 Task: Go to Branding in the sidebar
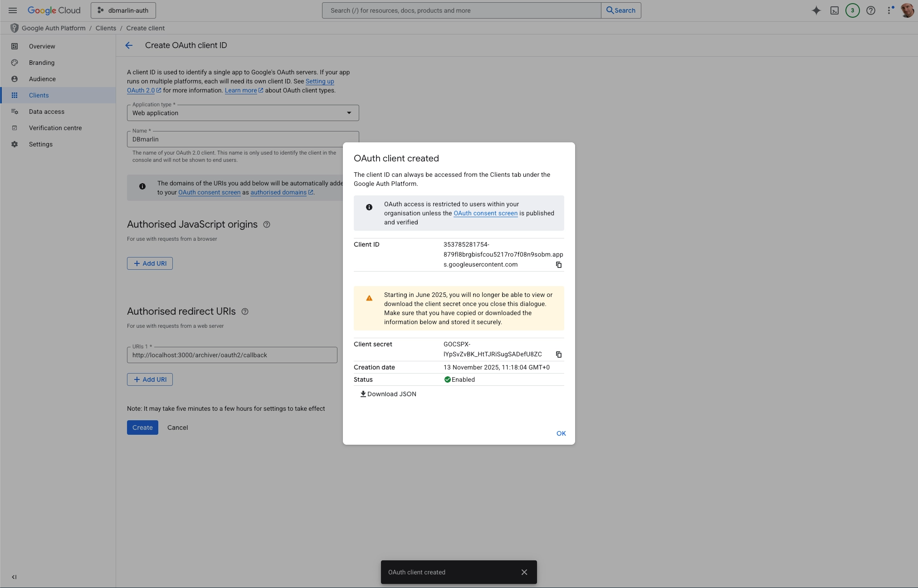(x=42, y=63)
